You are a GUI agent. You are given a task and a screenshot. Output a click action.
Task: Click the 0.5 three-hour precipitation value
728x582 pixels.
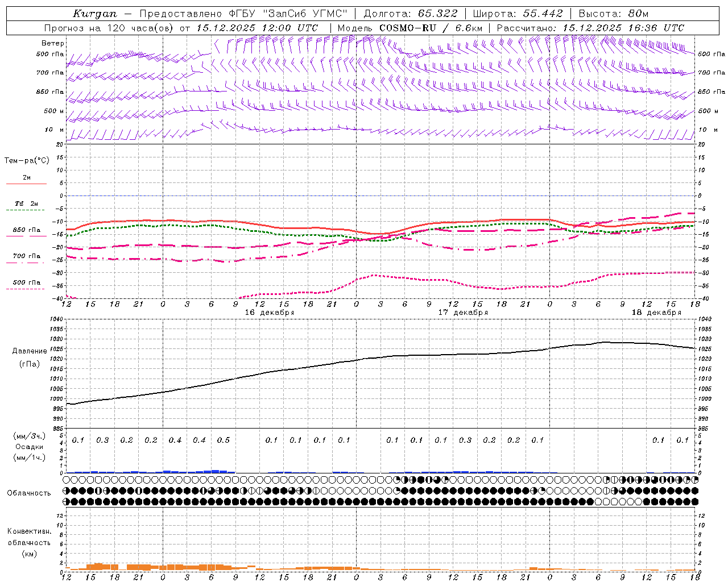[224, 440]
